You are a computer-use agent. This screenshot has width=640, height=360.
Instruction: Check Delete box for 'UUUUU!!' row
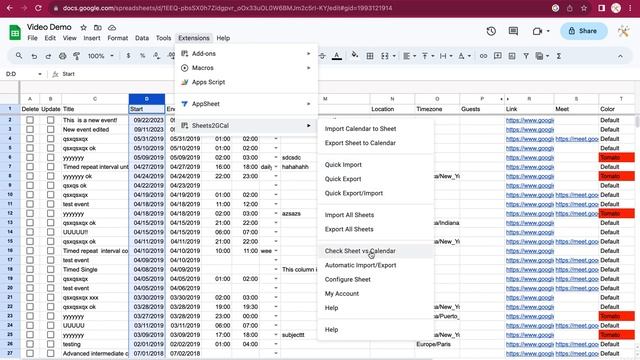click(30, 232)
